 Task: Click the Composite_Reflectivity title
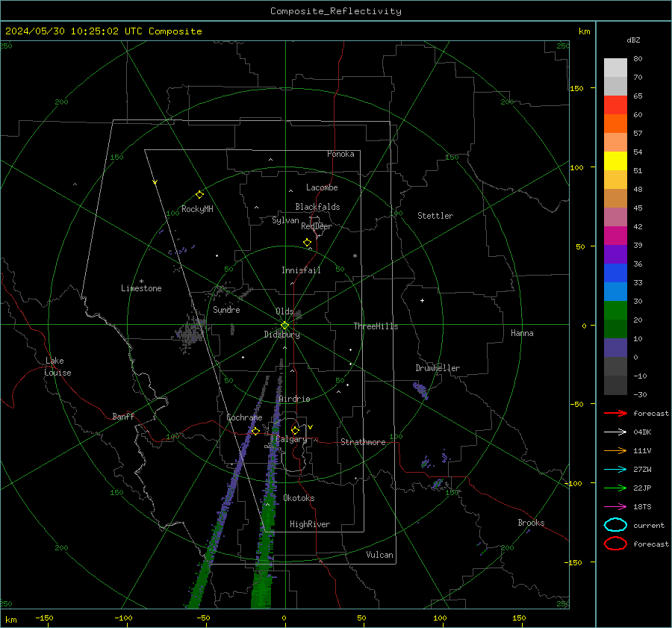(x=336, y=11)
